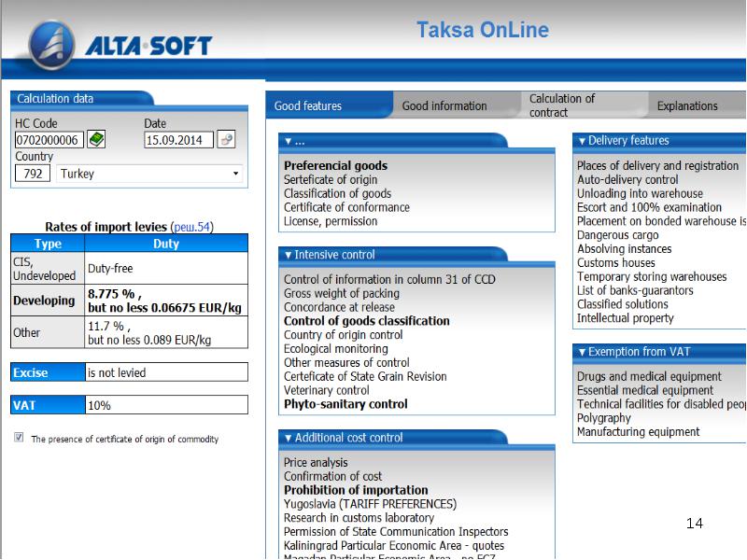Image resolution: width=747 pixels, height=560 pixels.
Task: Open Other measures of control
Action: coord(346,362)
